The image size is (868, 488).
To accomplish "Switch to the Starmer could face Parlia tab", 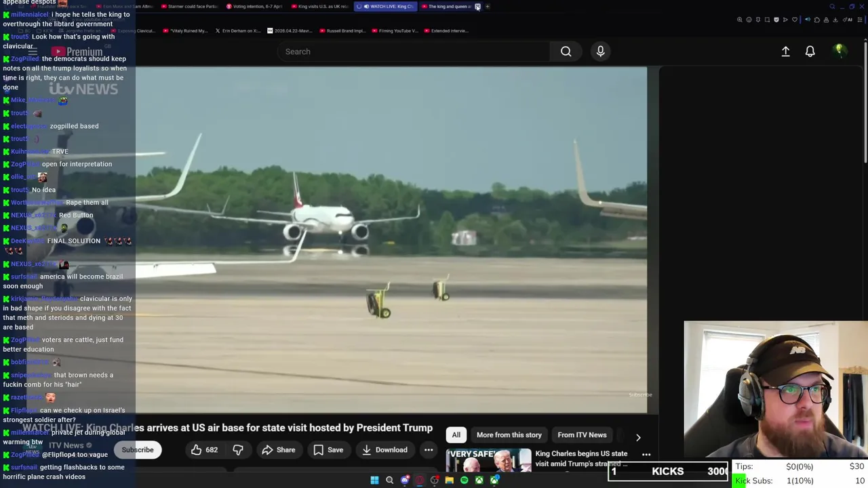I will pyautogui.click(x=190, y=6).
